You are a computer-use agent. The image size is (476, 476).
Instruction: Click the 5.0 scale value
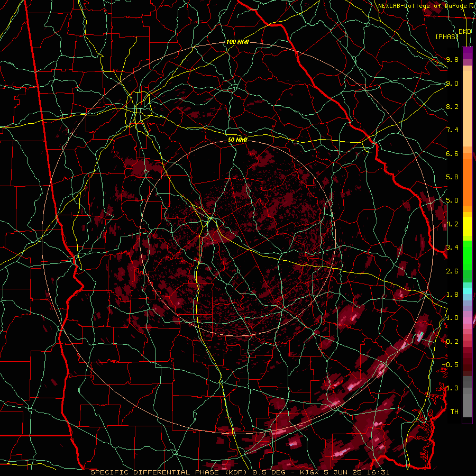[452, 200]
